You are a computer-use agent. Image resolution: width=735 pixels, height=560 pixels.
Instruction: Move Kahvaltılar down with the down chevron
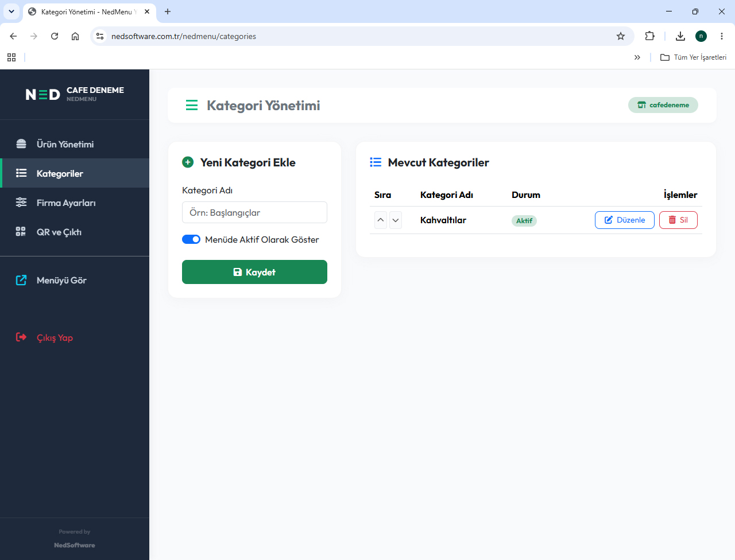[x=396, y=220]
